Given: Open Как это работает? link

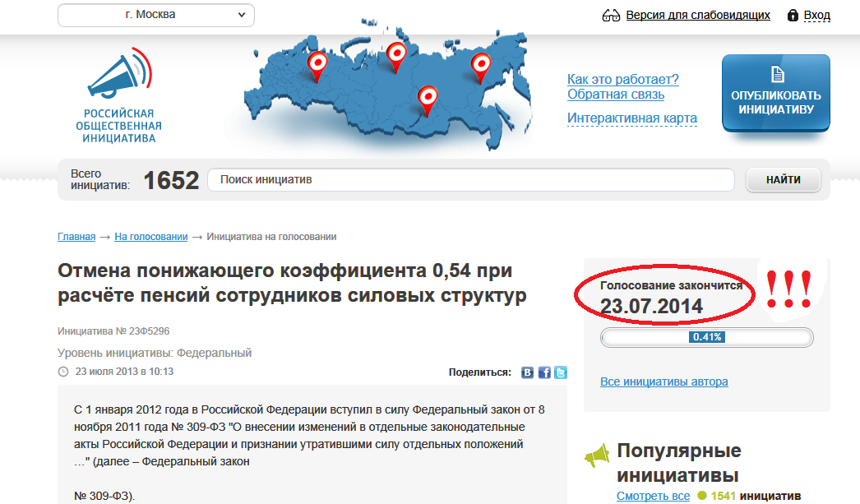Looking at the screenshot, I should pyautogui.click(x=622, y=80).
